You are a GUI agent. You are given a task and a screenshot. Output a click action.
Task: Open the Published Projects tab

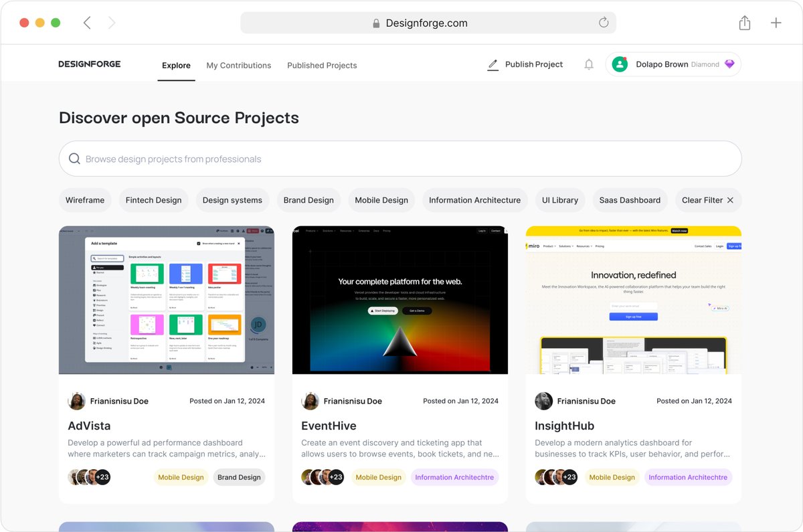click(322, 65)
